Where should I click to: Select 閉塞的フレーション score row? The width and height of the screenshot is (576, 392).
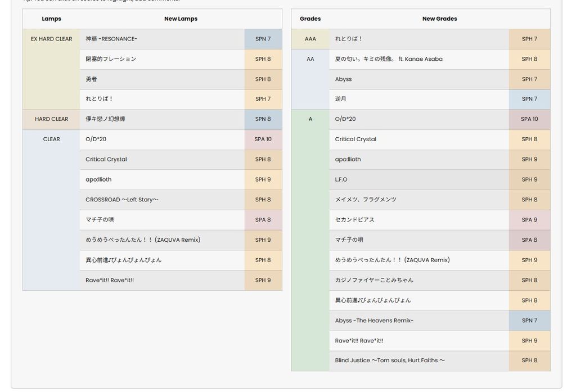point(111,59)
